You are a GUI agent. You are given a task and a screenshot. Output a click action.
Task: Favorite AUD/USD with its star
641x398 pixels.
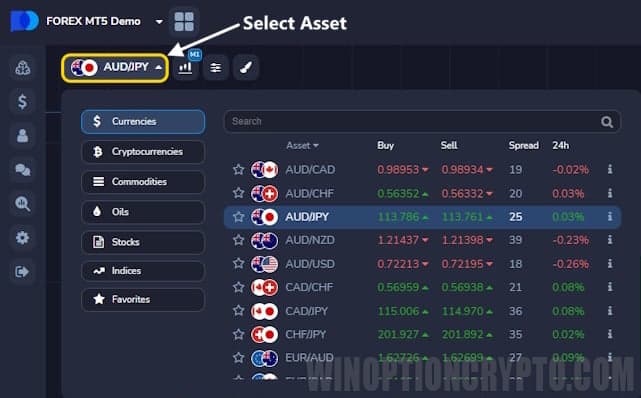[x=238, y=264]
